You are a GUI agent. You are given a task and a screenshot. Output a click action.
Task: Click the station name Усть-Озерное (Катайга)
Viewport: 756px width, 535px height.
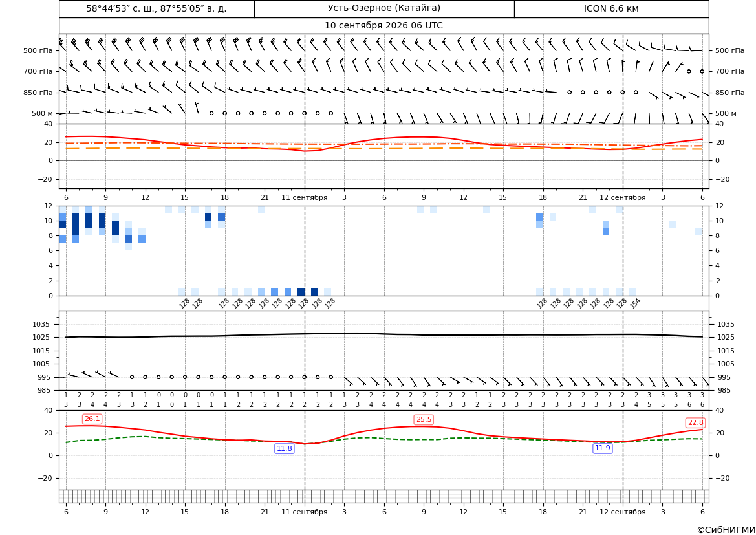(x=384, y=8)
